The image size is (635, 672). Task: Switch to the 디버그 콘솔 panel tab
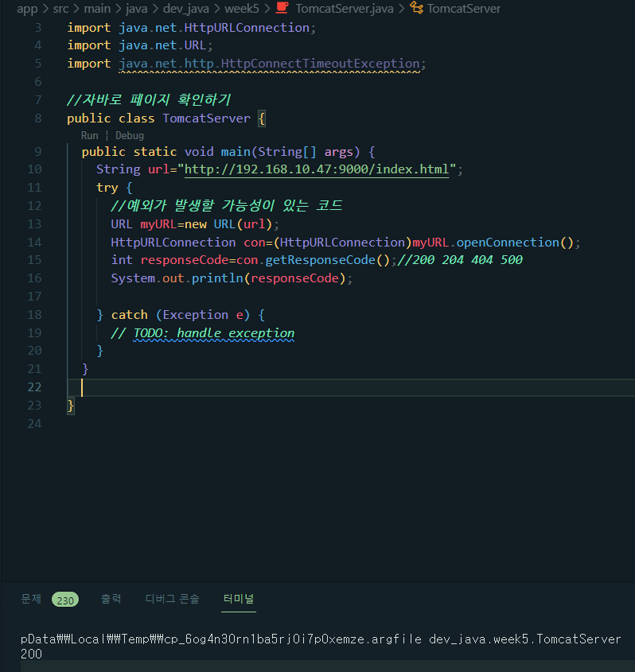click(173, 599)
